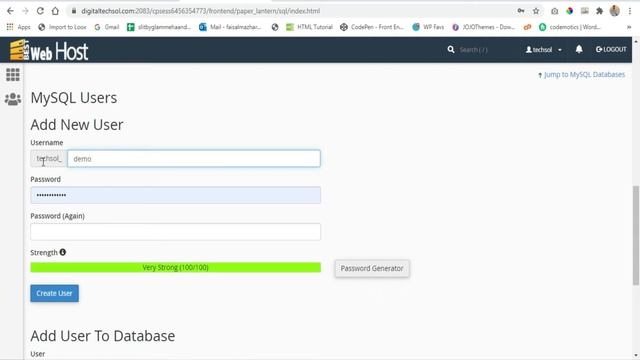Click the techsol_ username prefix label
640x360 pixels.
click(x=49, y=158)
